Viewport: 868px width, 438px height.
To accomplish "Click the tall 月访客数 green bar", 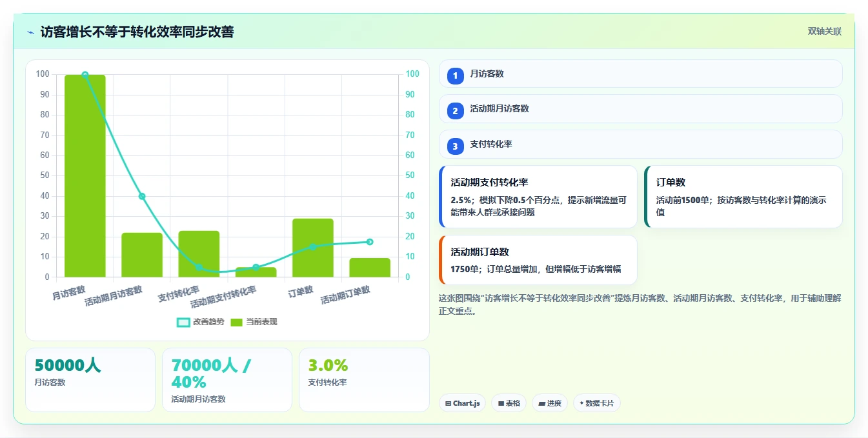I will click(85, 176).
